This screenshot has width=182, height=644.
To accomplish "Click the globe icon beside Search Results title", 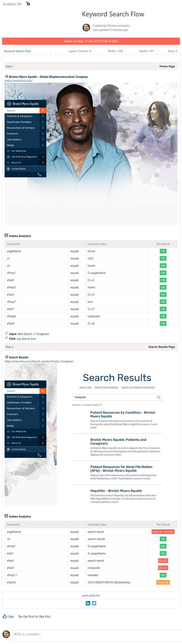I will coord(6,357).
